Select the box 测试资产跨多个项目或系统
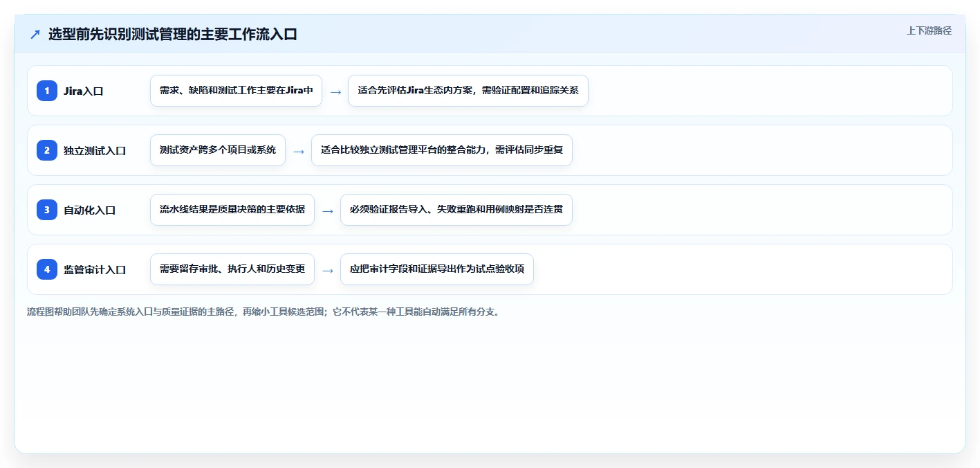 coord(218,150)
